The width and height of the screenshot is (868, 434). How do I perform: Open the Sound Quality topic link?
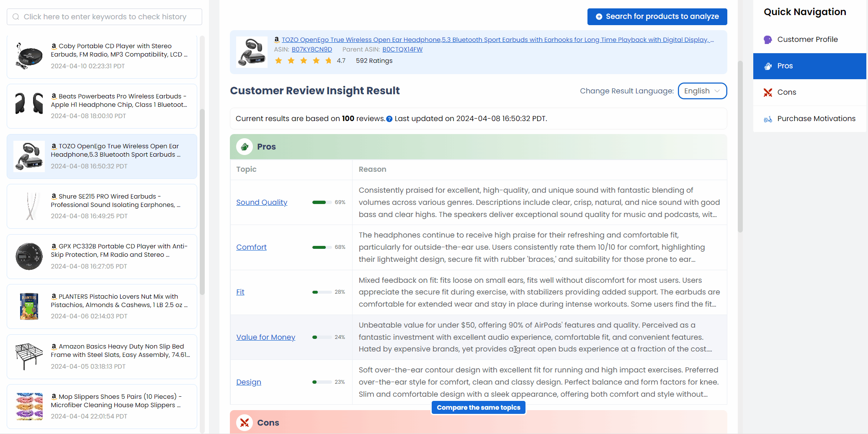coord(262,202)
